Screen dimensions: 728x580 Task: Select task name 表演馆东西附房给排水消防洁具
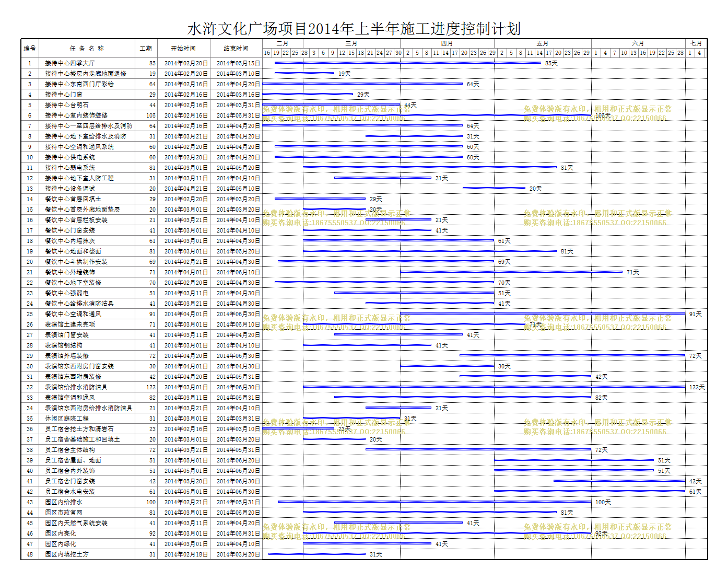(89, 408)
